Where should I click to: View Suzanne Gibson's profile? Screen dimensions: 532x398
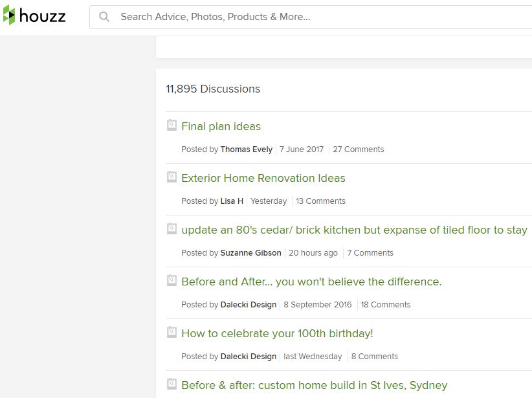pos(250,253)
